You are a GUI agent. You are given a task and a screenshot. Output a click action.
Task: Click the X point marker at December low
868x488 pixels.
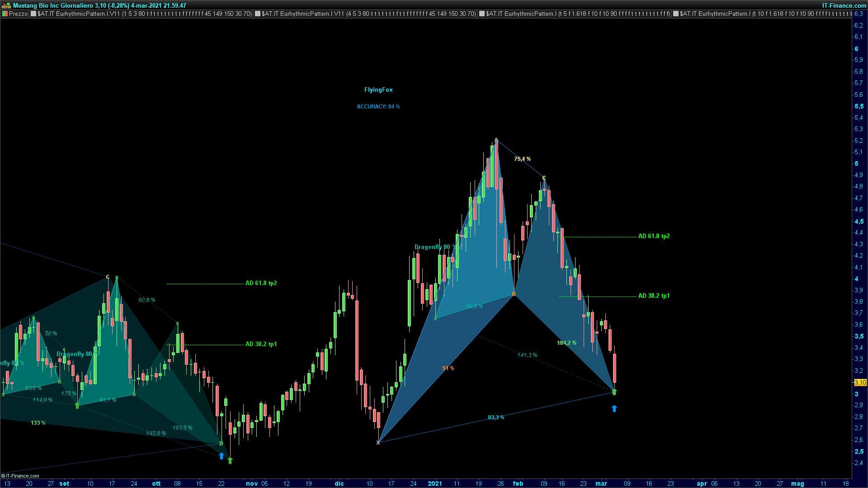(378, 442)
